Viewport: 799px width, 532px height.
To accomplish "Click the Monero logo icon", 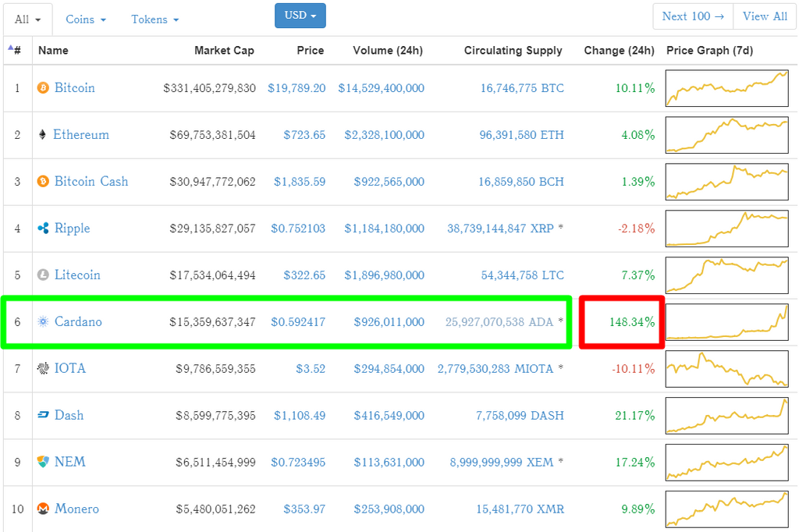I will coord(44,509).
